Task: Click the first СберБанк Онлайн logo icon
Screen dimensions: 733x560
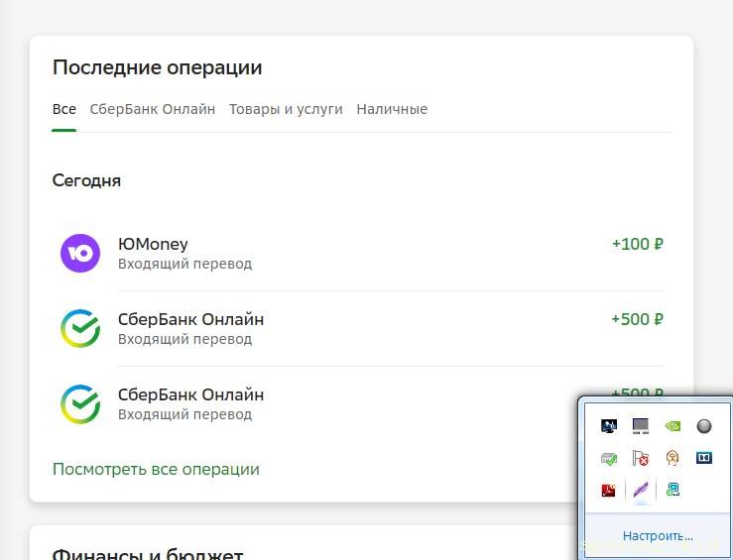Action: tap(80, 328)
